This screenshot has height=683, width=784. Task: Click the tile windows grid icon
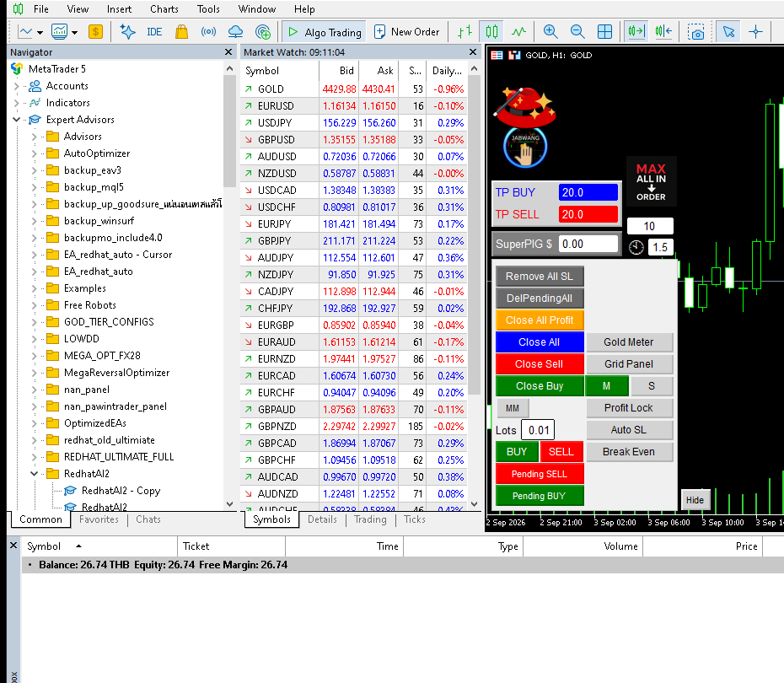[x=604, y=32]
